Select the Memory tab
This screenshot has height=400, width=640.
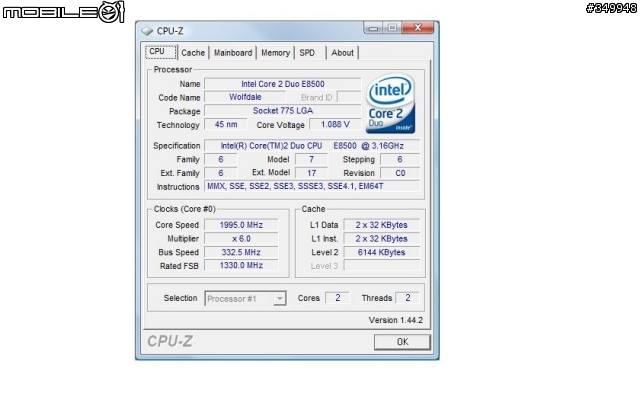[276, 53]
